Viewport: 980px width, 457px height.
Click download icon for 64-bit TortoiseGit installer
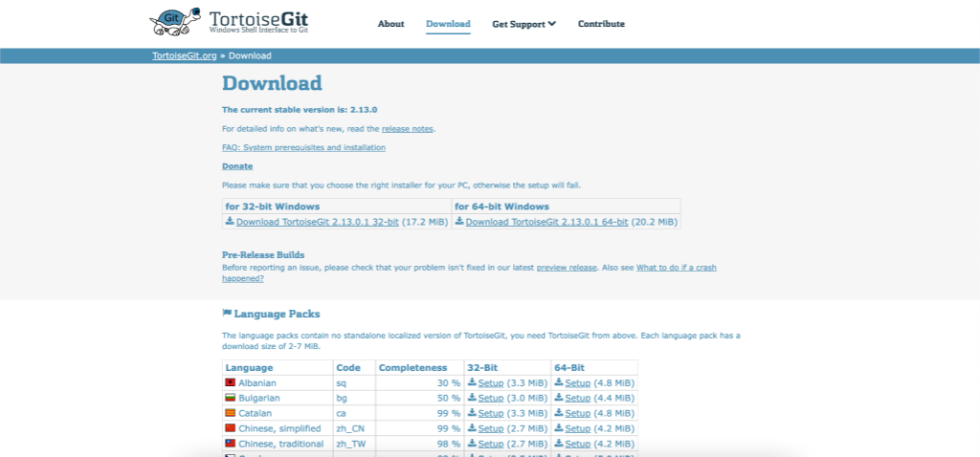459,221
